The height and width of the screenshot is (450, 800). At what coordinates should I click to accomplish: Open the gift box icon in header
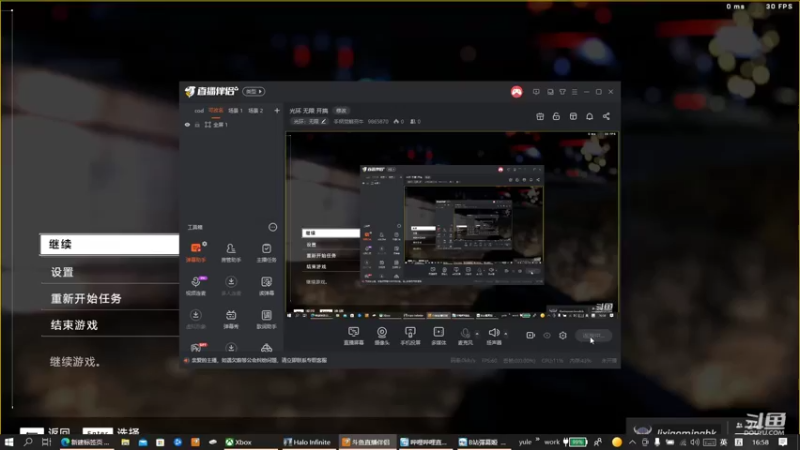click(x=540, y=116)
